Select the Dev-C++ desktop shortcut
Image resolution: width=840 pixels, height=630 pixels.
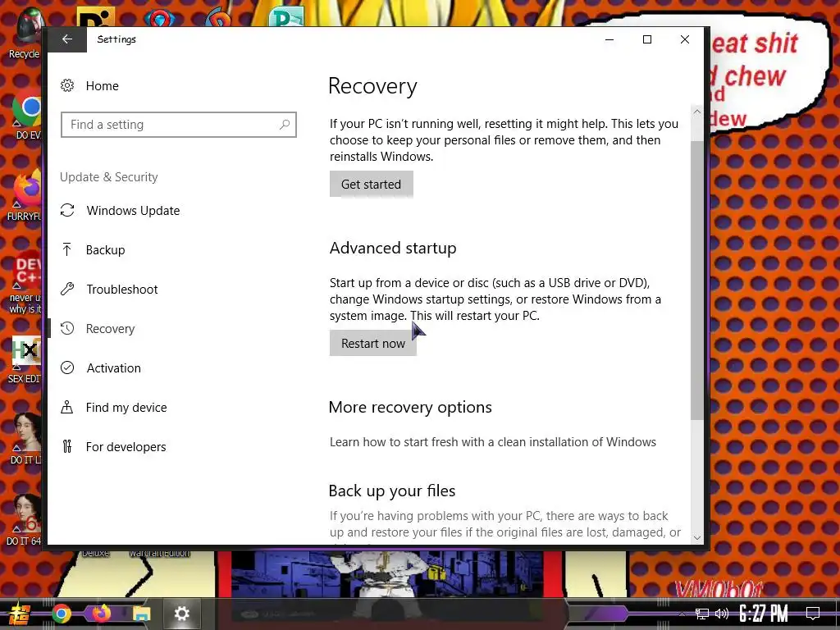click(x=25, y=283)
